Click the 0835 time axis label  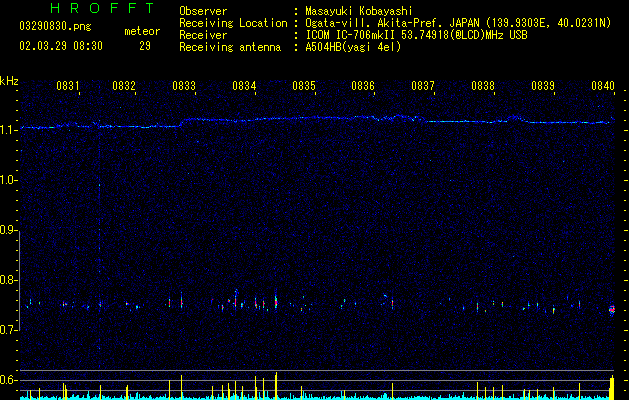click(x=304, y=85)
